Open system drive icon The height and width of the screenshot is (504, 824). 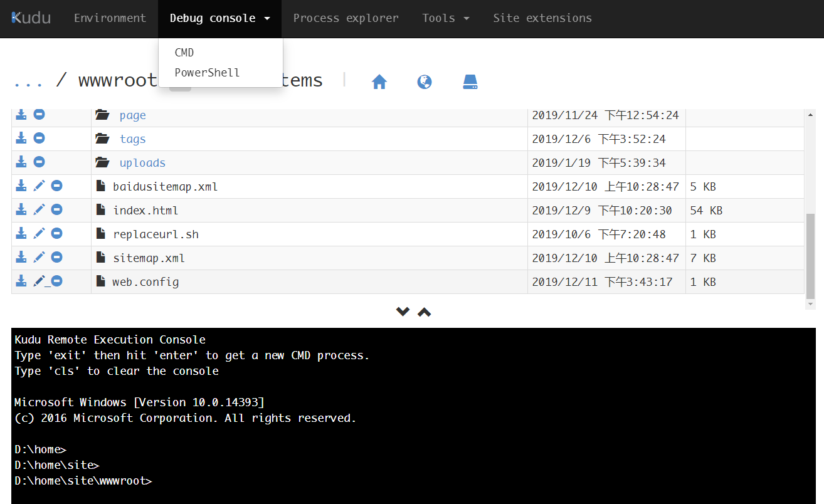click(470, 81)
